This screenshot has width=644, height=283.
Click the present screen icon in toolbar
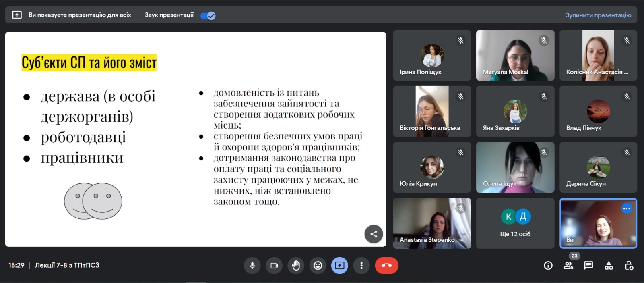[x=339, y=265]
